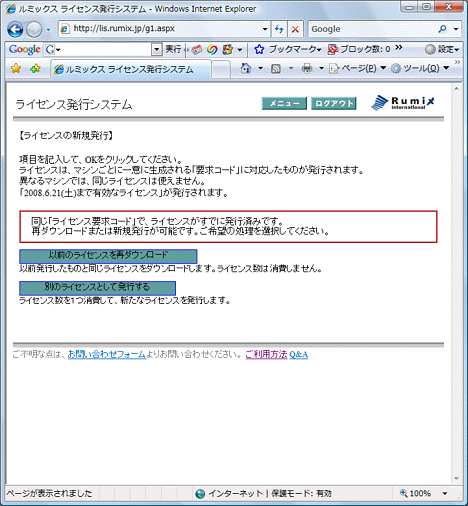The height and width of the screenshot is (506, 468).
Task: Click the Google toolbar bookmark star
Action: click(x=259, y=49)
